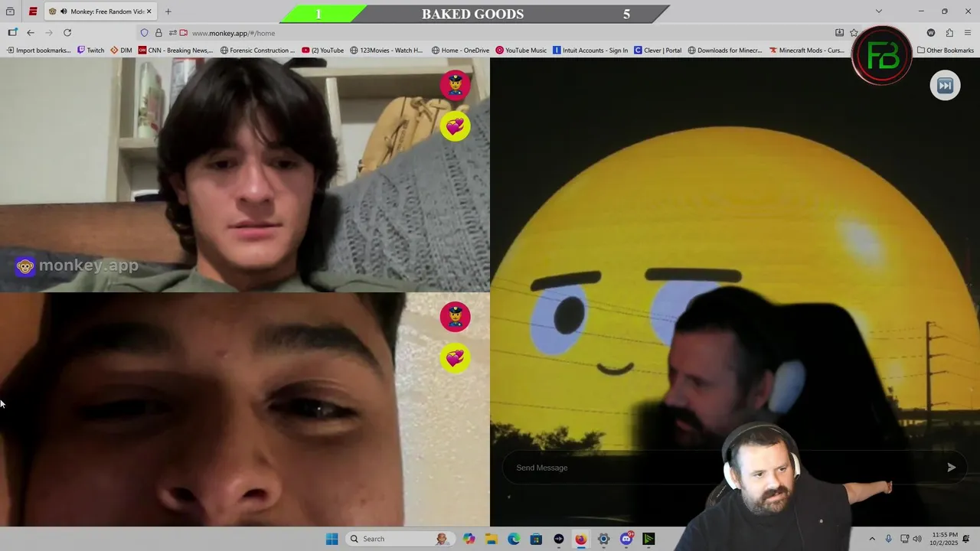Image resolution: width=980 pixels, height=551 pixels.
Task: Send hearts to the lower caller
Action: [x=455, y=358]
